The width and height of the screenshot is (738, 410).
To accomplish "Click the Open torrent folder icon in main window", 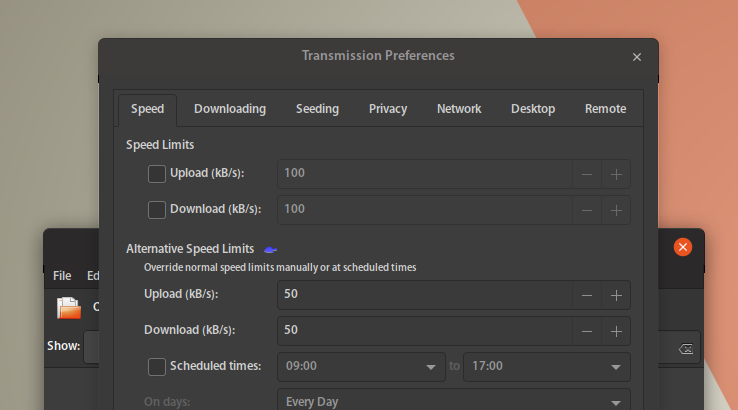I will [69, 308].
